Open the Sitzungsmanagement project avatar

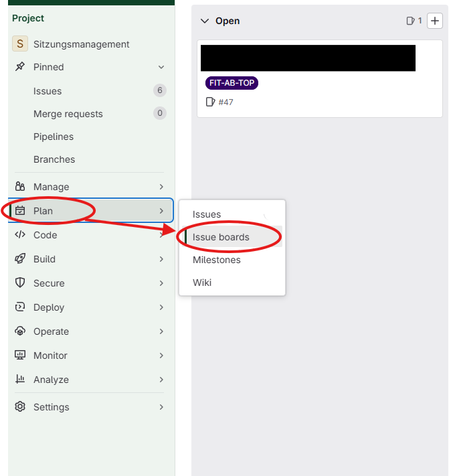click(x=20, y=44)
